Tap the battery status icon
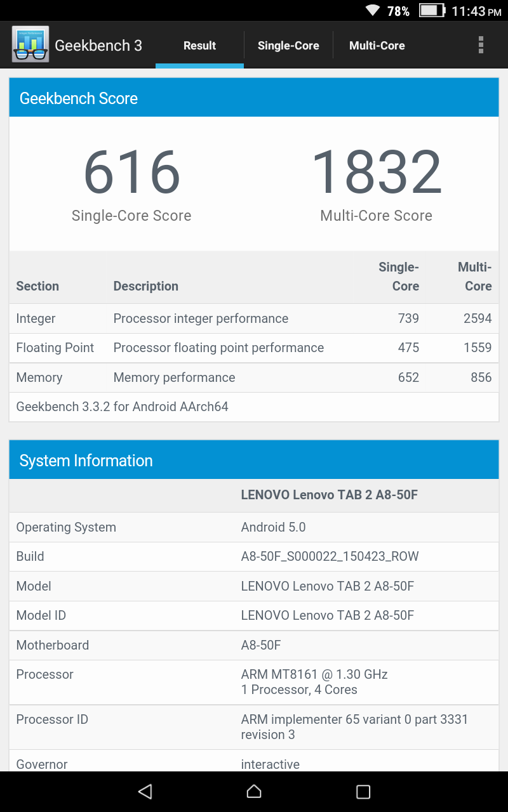The width and height of the screenshot is (508, 812). pos(432,11)
